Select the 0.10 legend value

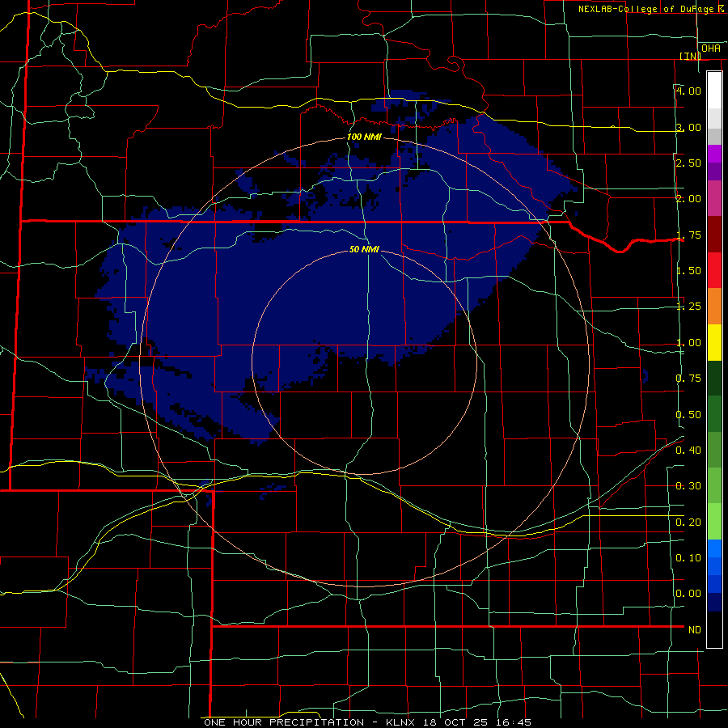click(x=688, y=558)
